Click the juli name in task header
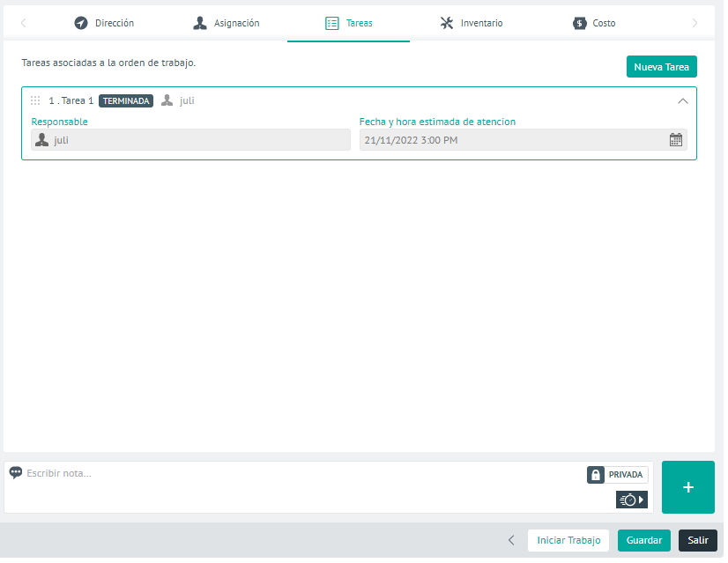 tap(187, 100)
